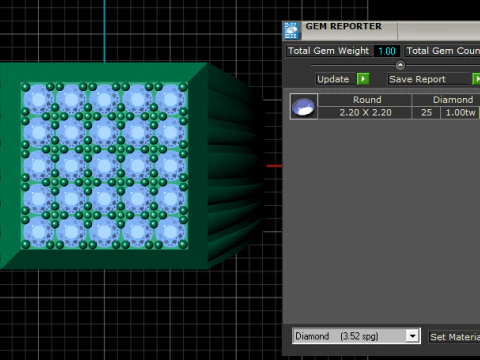Click the Set Material button

pyautogui.click(x=455, y=337)
